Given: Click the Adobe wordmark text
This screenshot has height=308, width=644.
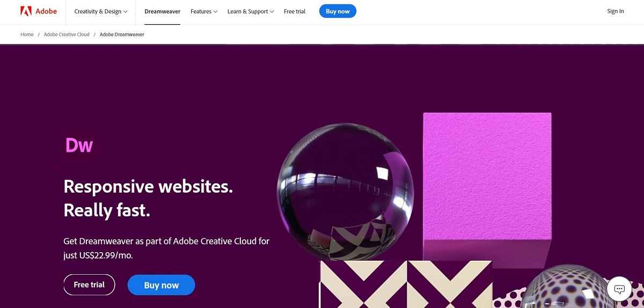Looking at the screenshot, I should pos(45,11).
